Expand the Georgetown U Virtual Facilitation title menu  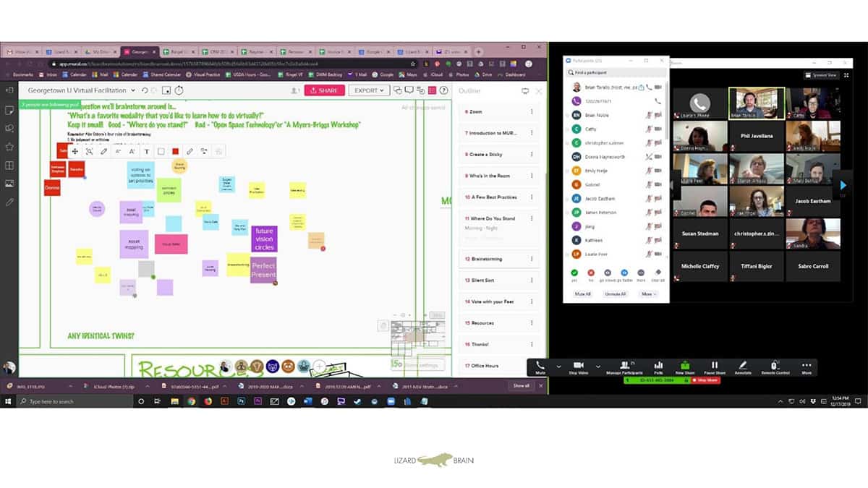[133, 90]
